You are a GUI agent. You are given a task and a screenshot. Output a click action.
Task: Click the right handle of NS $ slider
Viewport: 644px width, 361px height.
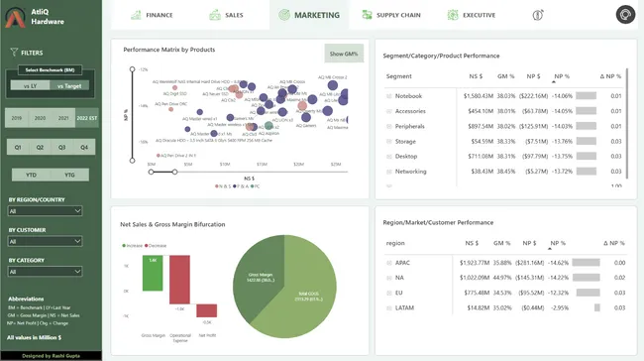175,172
